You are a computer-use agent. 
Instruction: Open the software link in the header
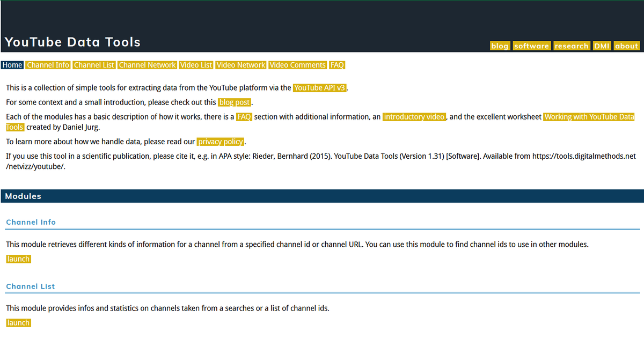point(531,46)
